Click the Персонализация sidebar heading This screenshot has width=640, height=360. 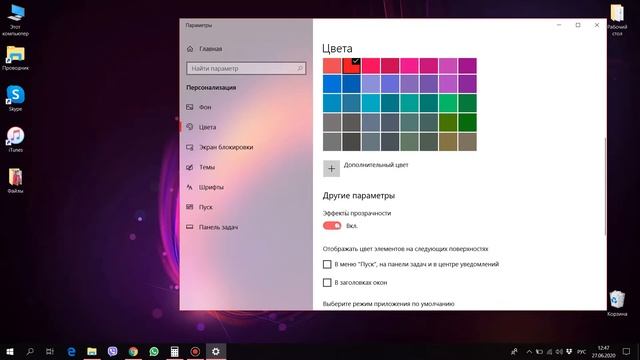(211, 88)
